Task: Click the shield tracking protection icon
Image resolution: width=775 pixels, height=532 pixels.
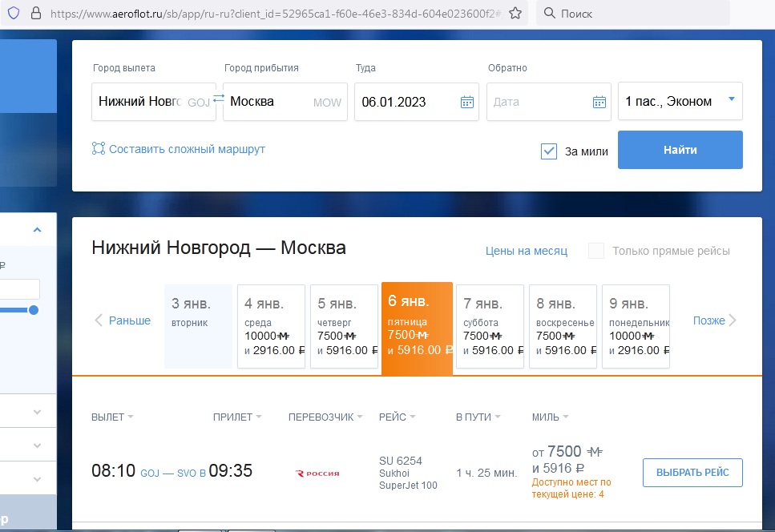Action: 13,14
